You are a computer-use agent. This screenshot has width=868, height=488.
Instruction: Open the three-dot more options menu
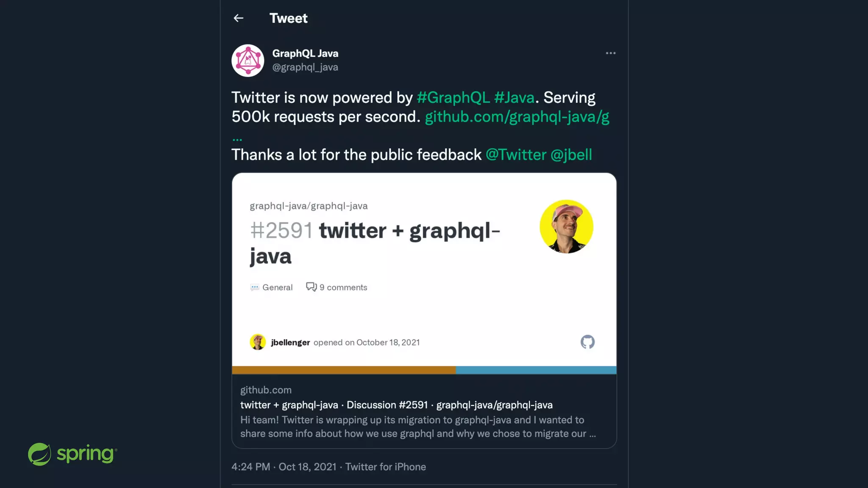pyautogui.click(x=610, y=53)
